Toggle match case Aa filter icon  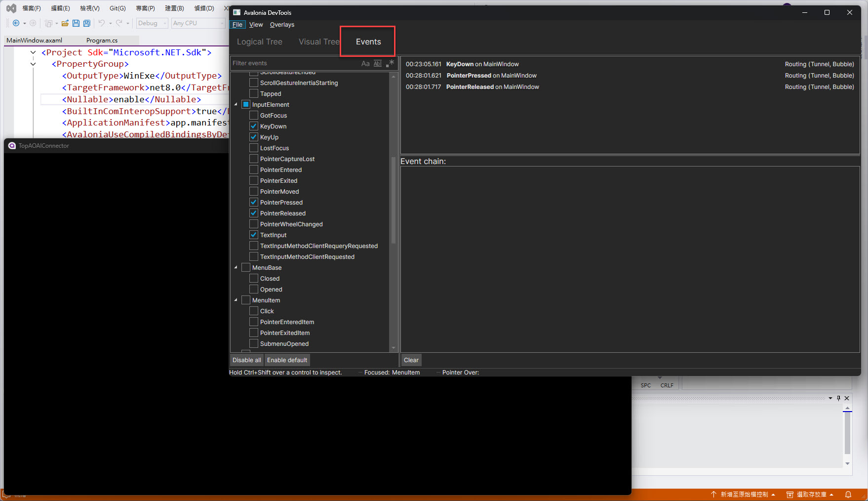click(365, 63)
